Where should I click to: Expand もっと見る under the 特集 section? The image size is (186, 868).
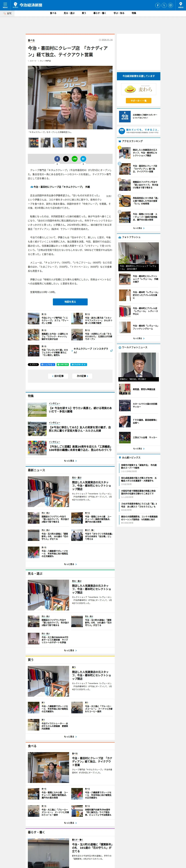[70, 461]
